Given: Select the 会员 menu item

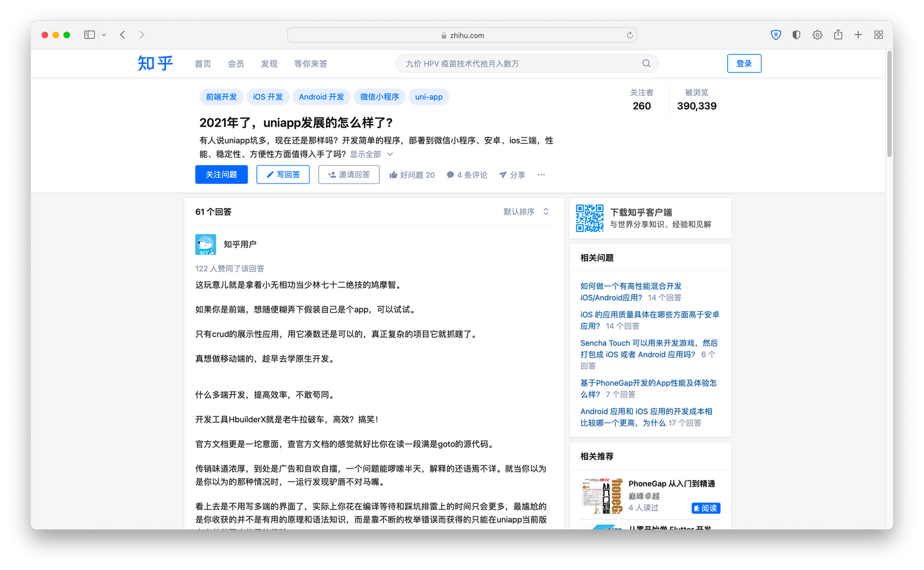Looking at the screenshot, I should (x=236, y=64).
